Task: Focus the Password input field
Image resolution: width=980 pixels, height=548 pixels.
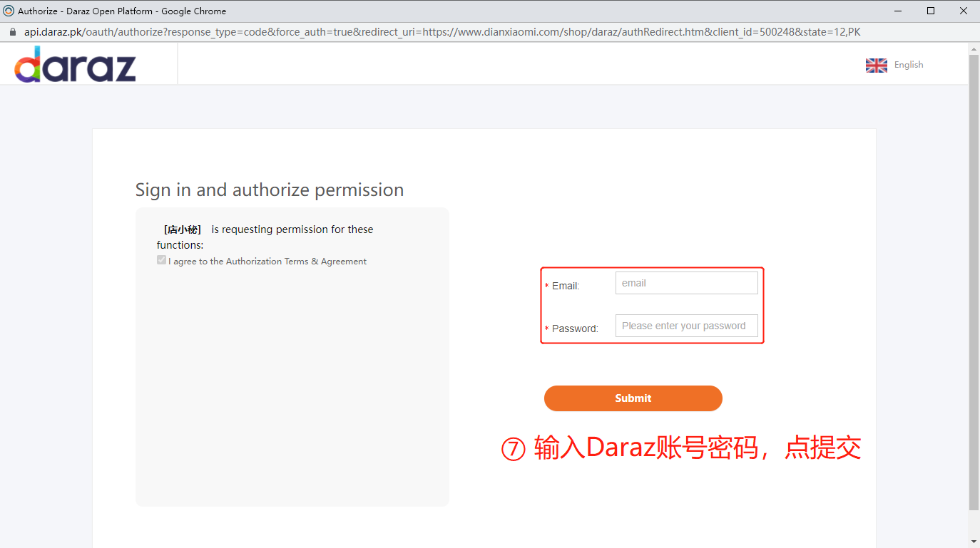Action: click(686, 326)
